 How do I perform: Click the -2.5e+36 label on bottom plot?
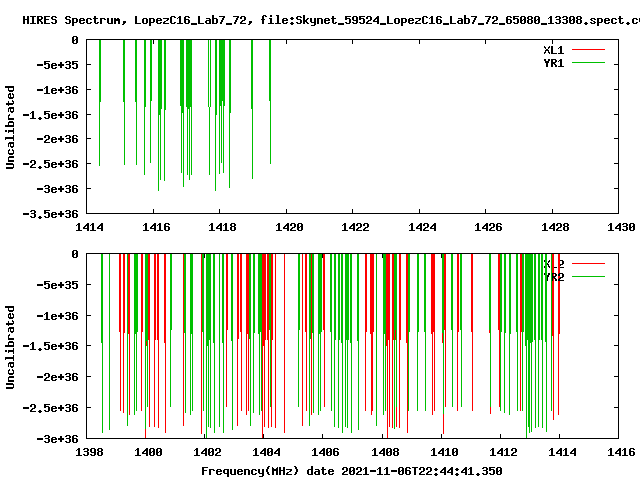tap(50, 408)
